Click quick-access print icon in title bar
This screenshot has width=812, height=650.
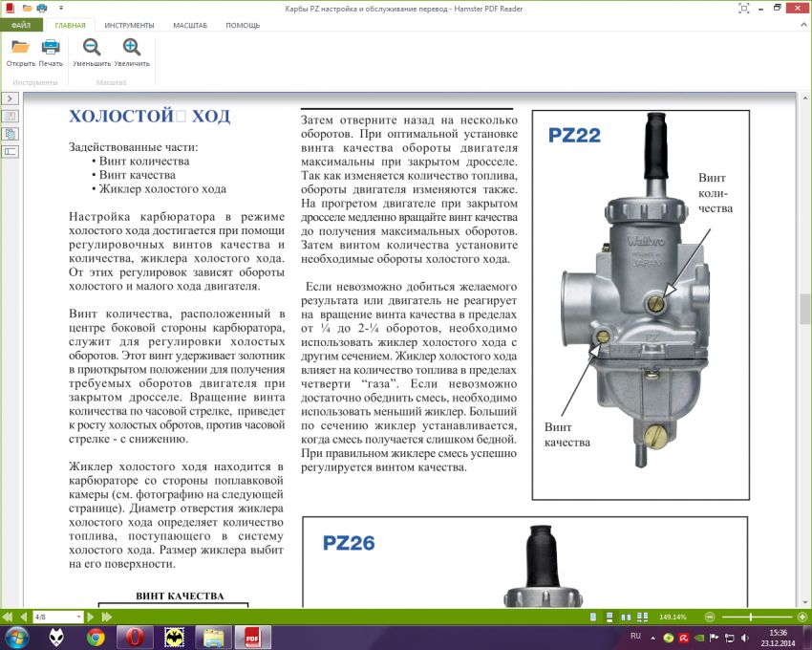point(42,8)
